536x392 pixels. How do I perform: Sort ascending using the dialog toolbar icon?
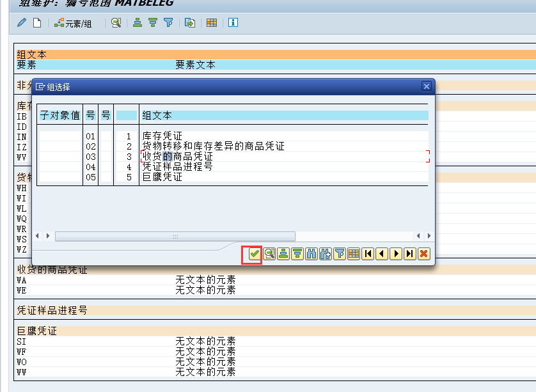[284, 254]
